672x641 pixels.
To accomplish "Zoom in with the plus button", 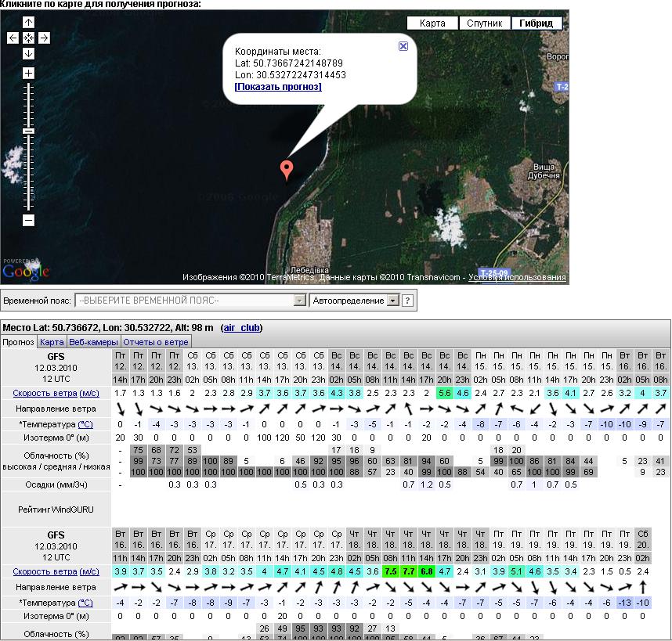I will [28, 74].
